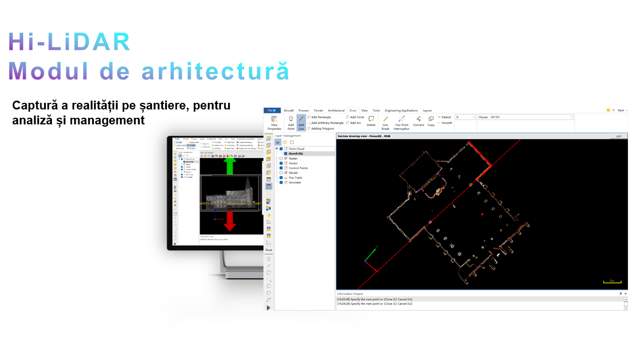This screenshot has height=340, width=644.
Task: Click the yellow help icon beside Style
Action: click(x=608, y=110)
